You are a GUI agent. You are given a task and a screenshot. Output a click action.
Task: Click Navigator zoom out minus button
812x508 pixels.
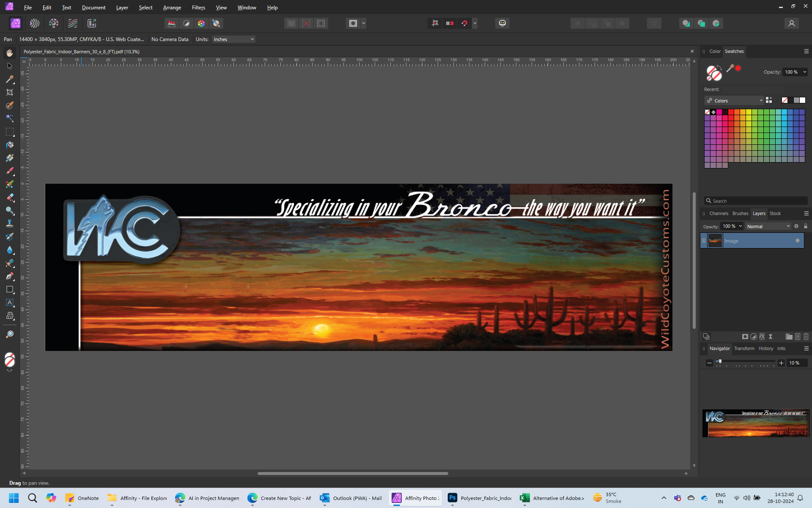point(709,363)
